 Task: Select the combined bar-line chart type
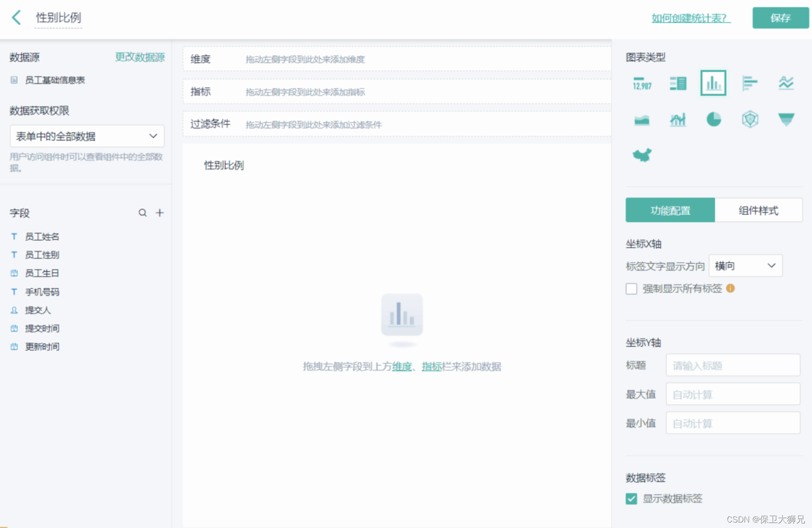[x=678, y=120]
